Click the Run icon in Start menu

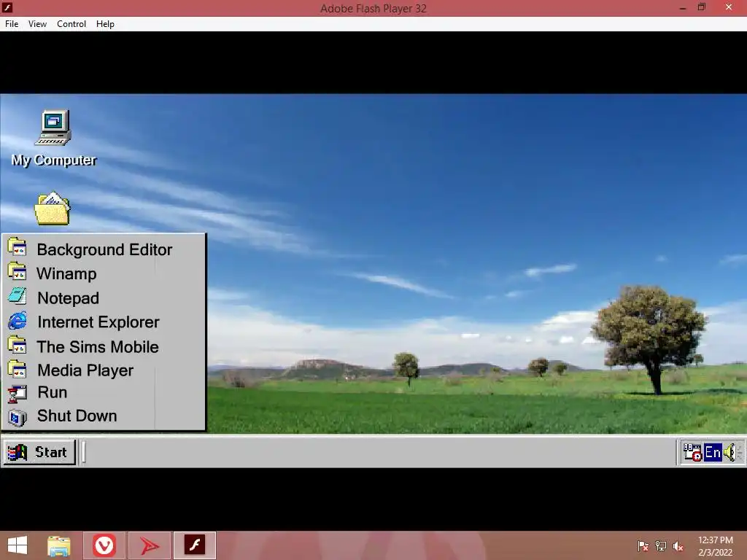[x=18, y=393]
